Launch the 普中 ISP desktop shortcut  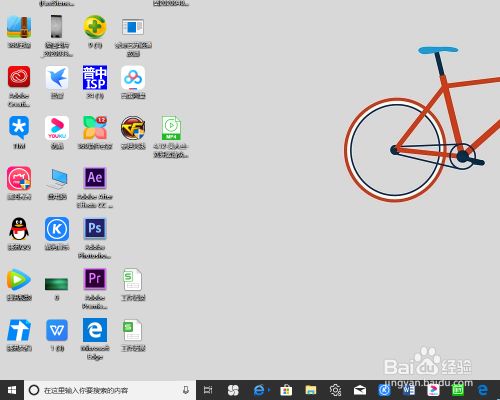pyautogui.click(x=95, y=77)
